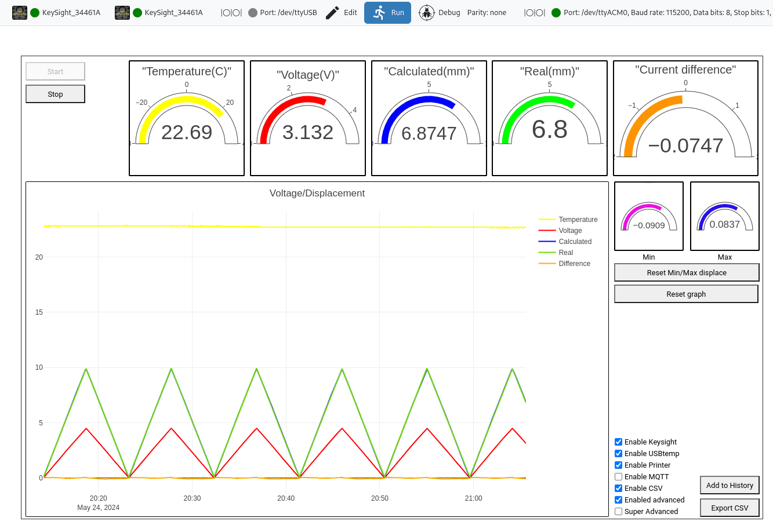Viewport: 773px width, 532px height.
Task: Click the green status dot of first KeySight
Action: pyautogui.click(x=35, y=13)
